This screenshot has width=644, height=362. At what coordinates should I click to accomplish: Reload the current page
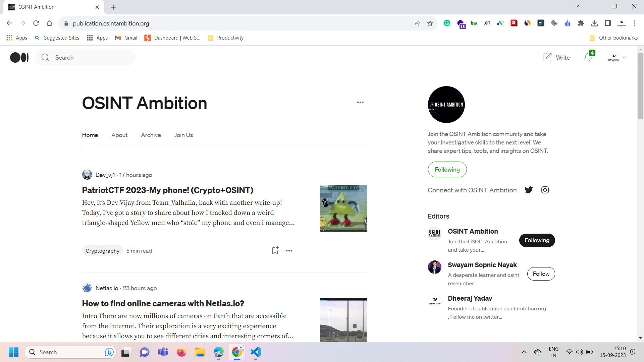[x=36, y=23]
